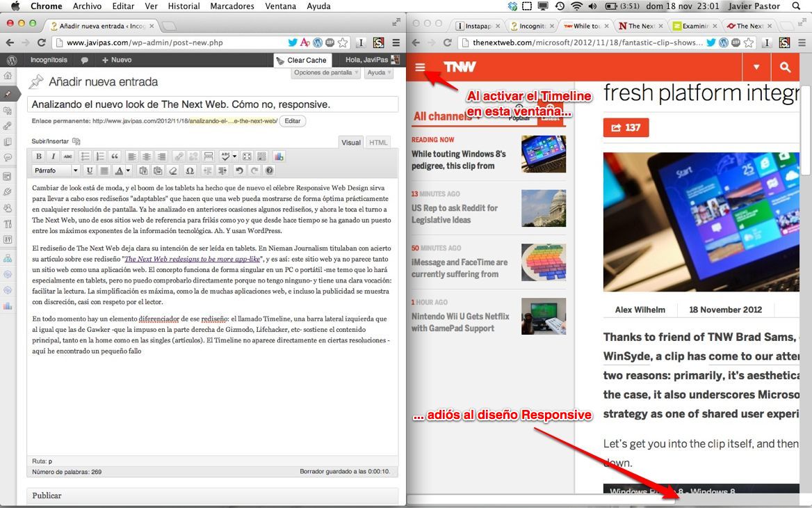812x508 pixels.
Task: Open the Archivo menu in the menu bar
Action: click(87, 6)
